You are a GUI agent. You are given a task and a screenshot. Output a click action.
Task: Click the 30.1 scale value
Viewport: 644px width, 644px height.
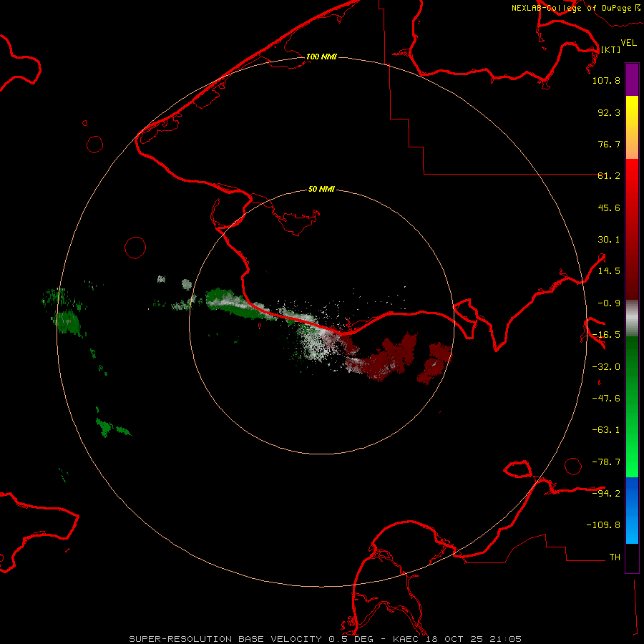click(609, 240)
